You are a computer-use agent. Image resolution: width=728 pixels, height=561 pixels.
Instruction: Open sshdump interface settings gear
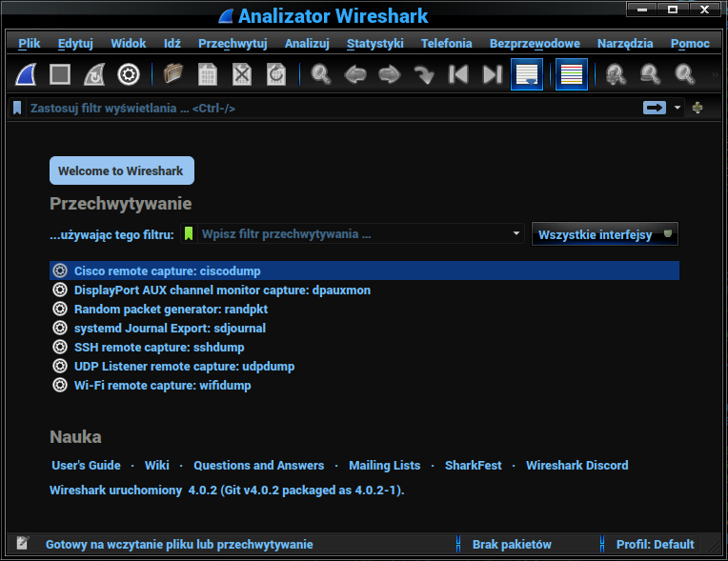pos(60,347)
